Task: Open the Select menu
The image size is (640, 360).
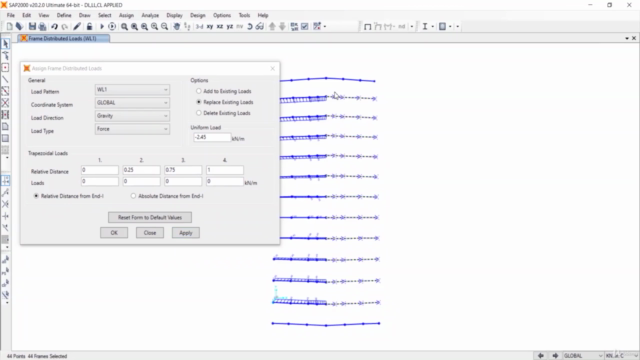Action: 104,15
